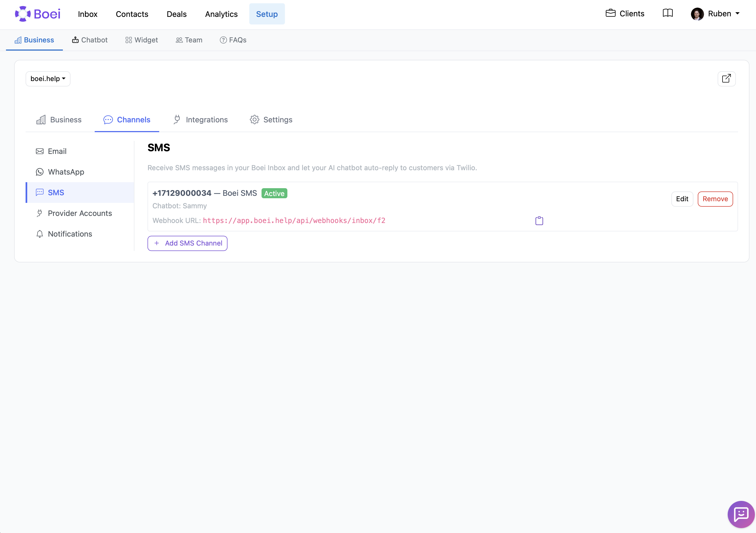This screenshot has height=533, width=756.
Task: Edit the Boei SMS channel
Action: (682, 199)
